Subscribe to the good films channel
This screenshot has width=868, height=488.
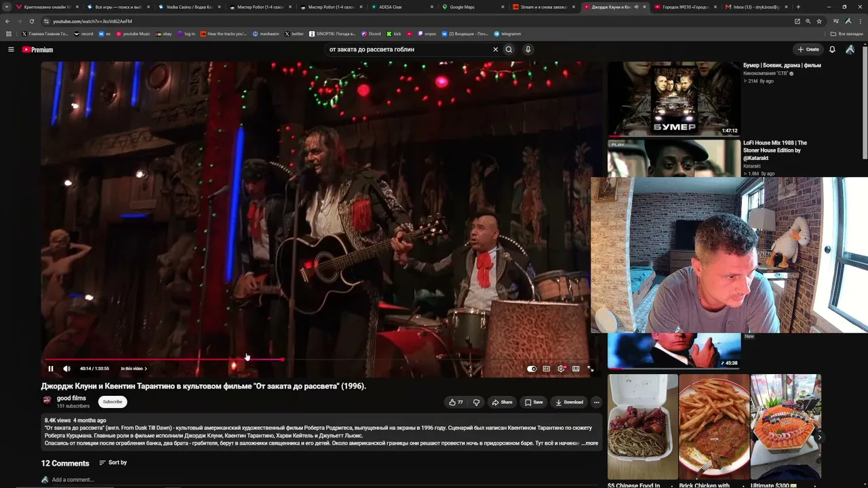(x=113, y=402)
